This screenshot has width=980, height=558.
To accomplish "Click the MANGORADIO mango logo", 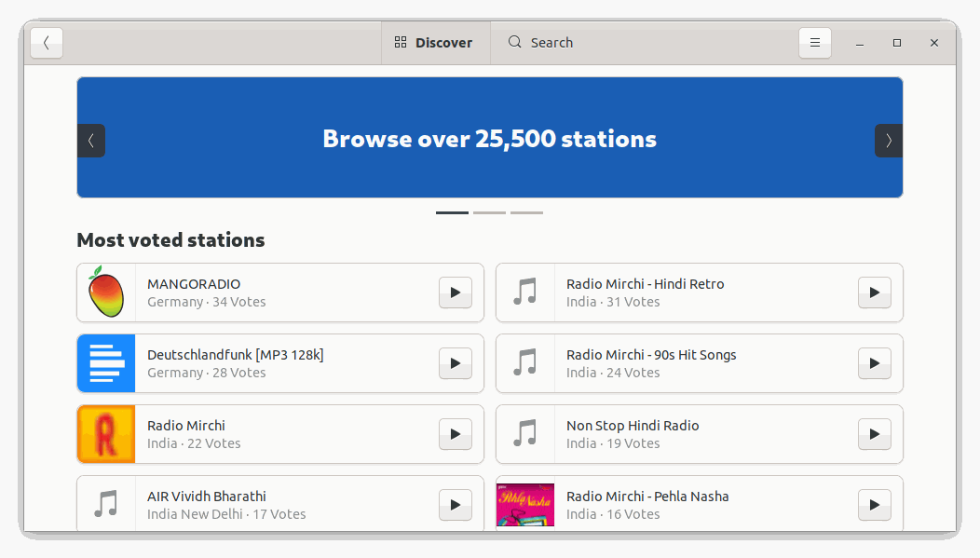I will [105, 293].
